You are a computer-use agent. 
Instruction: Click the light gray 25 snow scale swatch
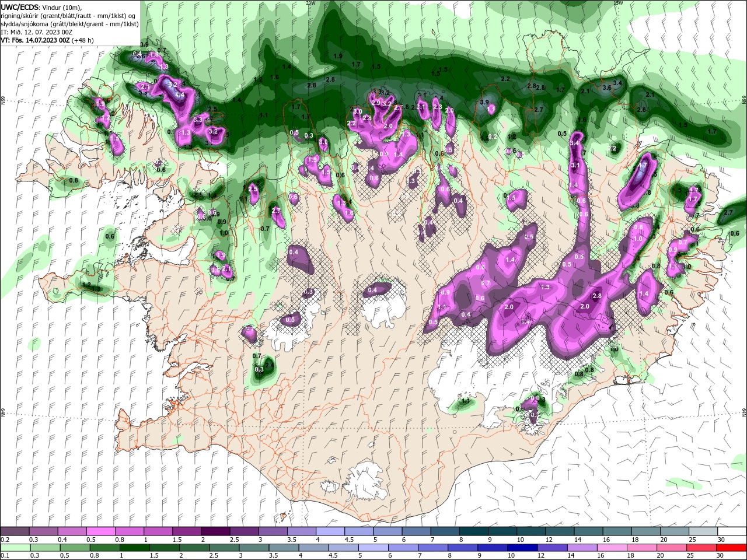[703, 531]
